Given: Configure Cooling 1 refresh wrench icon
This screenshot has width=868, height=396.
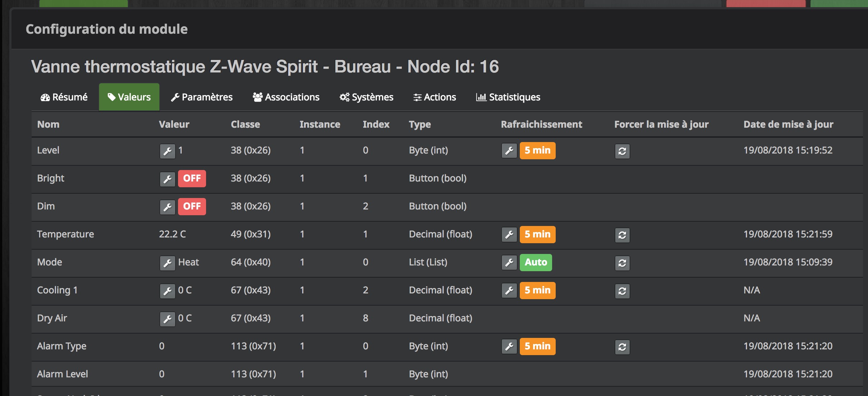Looking at the screenshot, I should (509, 291).
